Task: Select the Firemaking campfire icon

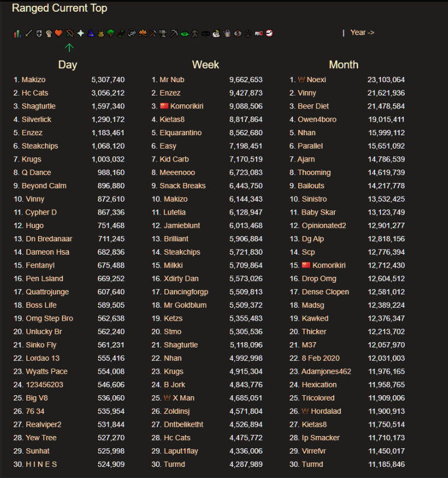Action: tap(143, 34)
